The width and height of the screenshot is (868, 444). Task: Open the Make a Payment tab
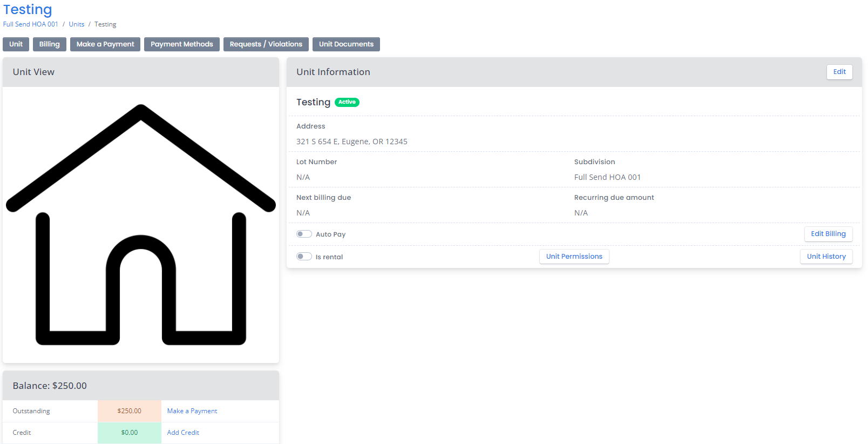click(105, 44)
